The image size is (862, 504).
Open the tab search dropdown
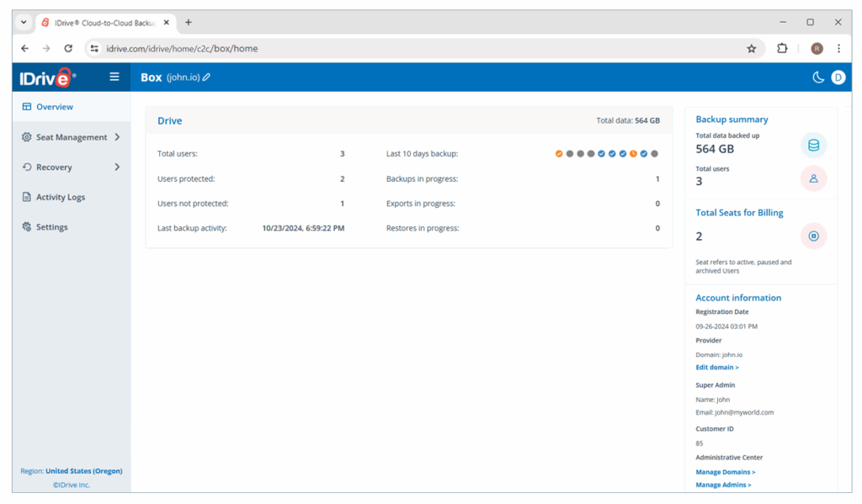pyautogui.click(x=24, y=23)
